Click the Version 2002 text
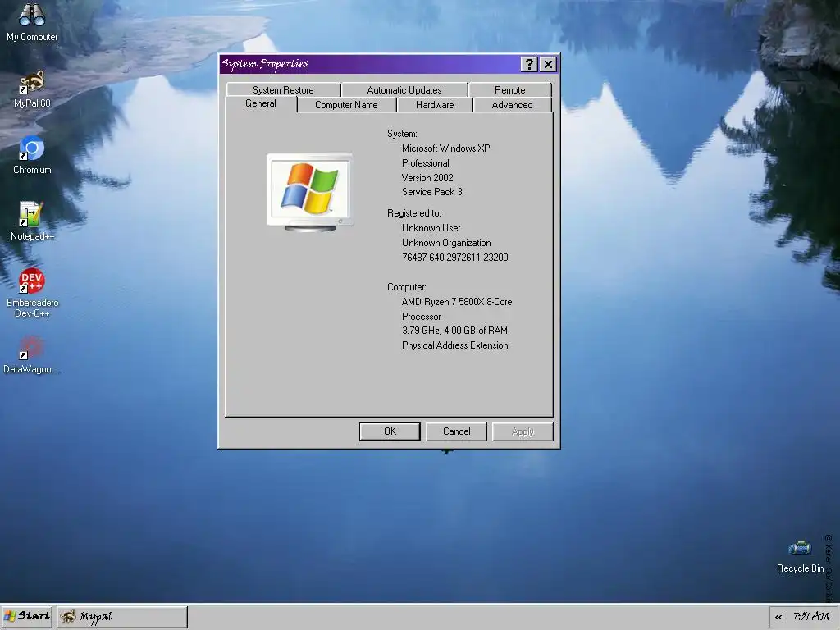 coord(427,178)
